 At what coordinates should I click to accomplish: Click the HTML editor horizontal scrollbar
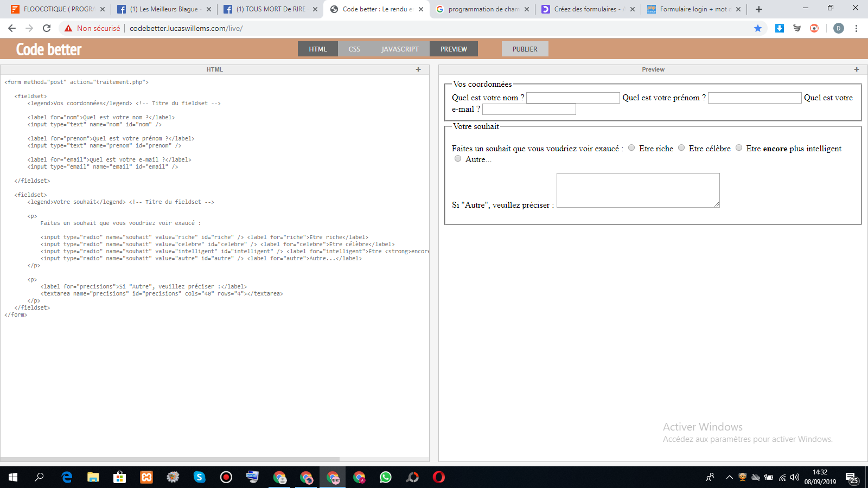click(x=170, y=459)
